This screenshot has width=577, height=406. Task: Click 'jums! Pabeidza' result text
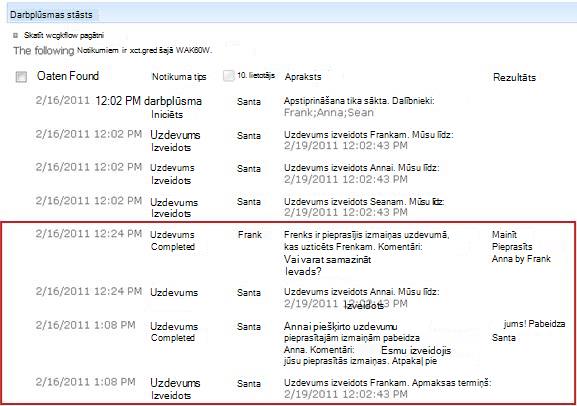click(534, 324)
